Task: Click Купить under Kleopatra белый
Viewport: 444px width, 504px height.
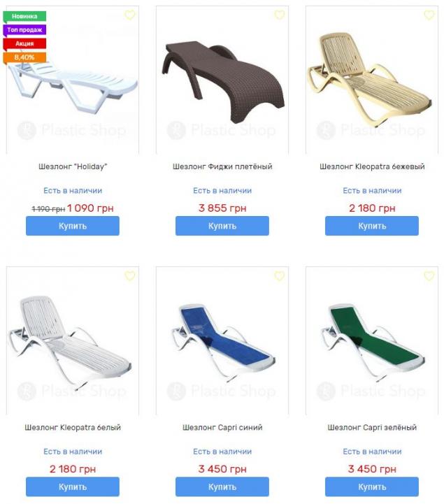Action: coord(73,487)
